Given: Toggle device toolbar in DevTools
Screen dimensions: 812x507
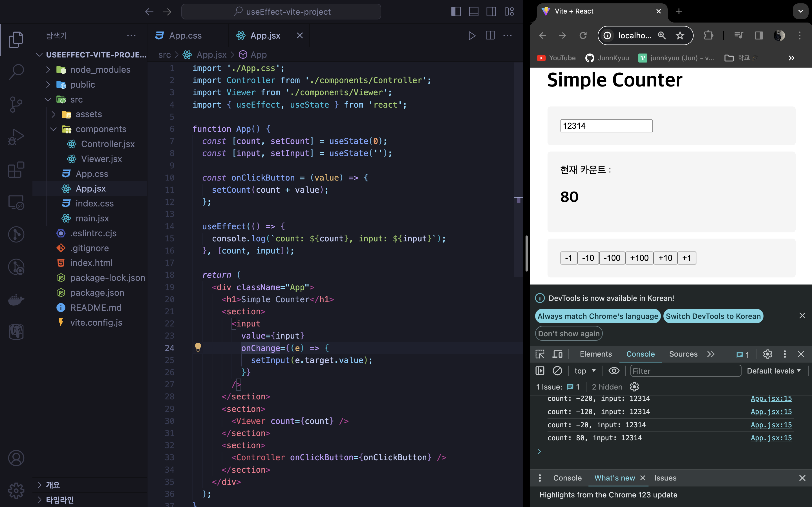Looking at the screenshot, I should click(x=558, y=354).
